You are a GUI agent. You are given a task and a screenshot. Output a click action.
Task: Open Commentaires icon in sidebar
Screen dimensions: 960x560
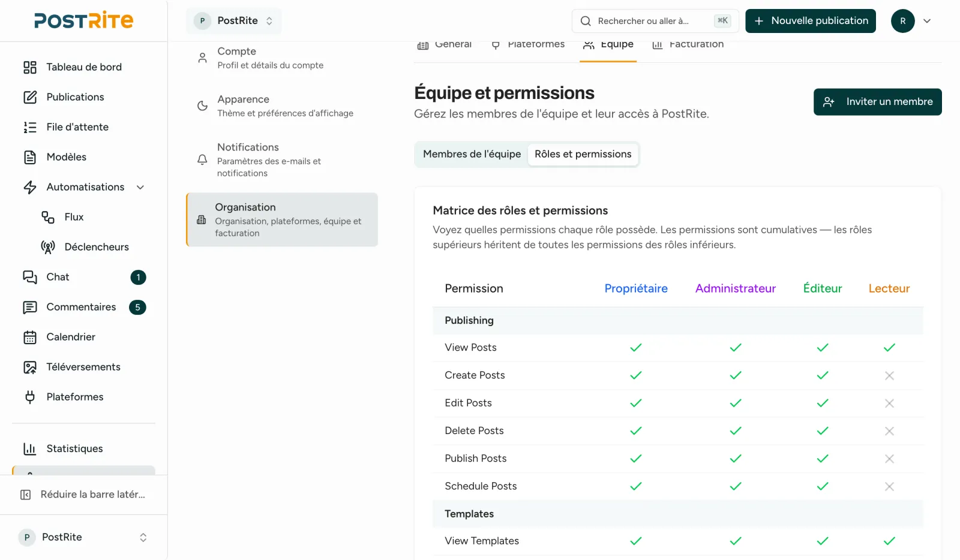pos(30,307)
